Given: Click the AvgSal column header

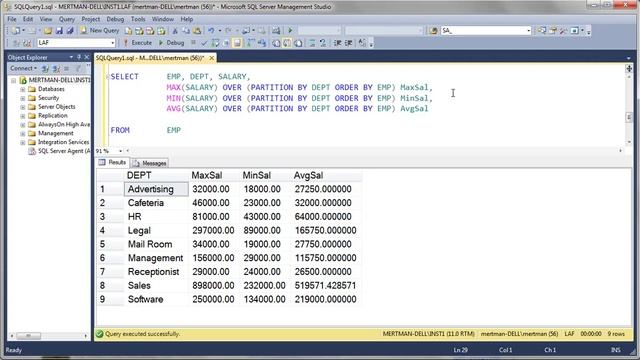Looking at the screenshot, I should coord(327,176).
